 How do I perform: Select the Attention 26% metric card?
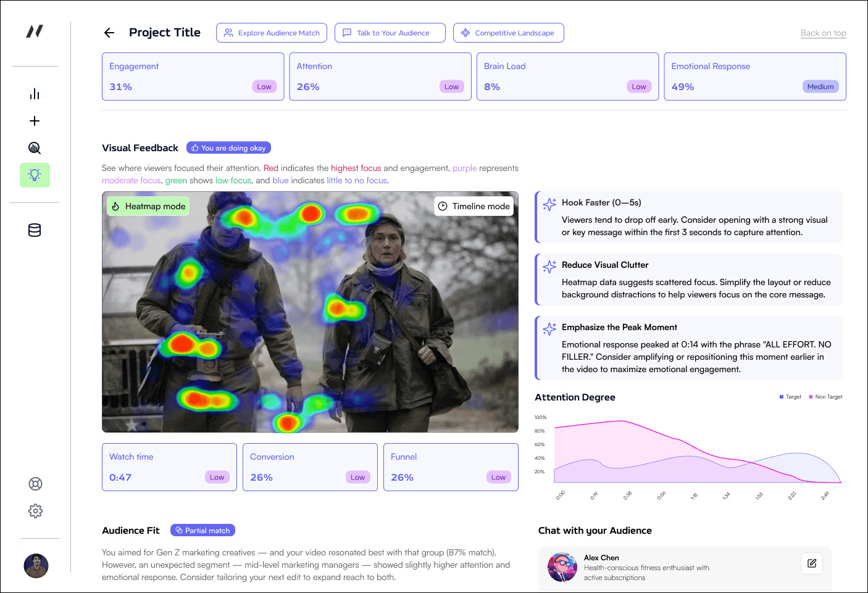[380, 77]
